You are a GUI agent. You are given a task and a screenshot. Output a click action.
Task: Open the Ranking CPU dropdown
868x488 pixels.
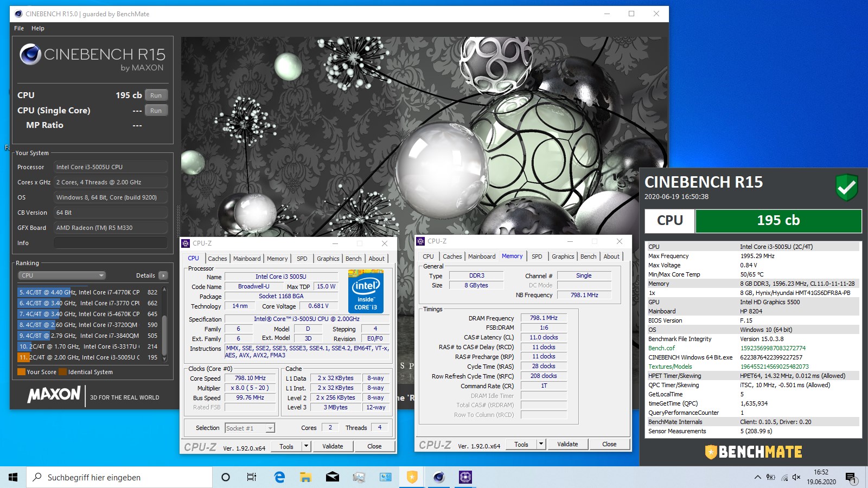[x=61, y=275]
